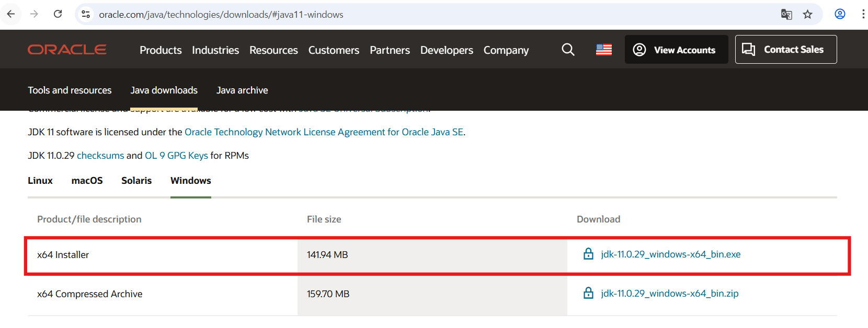Open the Customers menu
This screenshot has height=328, width=868.
pos(334,50)
